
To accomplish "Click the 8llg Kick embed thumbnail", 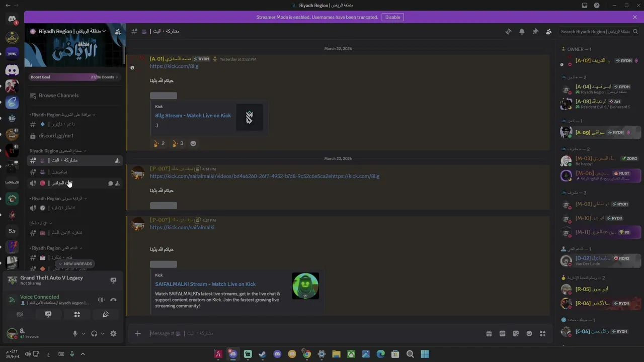I will click(250, 117).
